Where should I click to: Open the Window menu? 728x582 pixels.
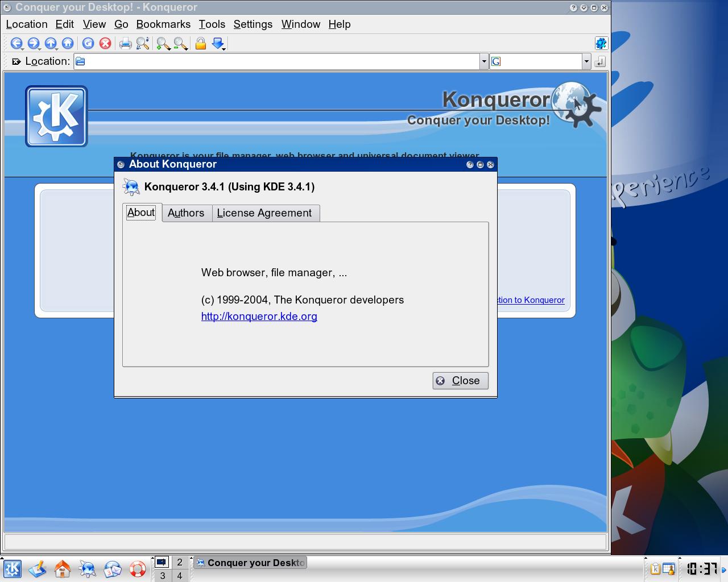click(301, 24)
